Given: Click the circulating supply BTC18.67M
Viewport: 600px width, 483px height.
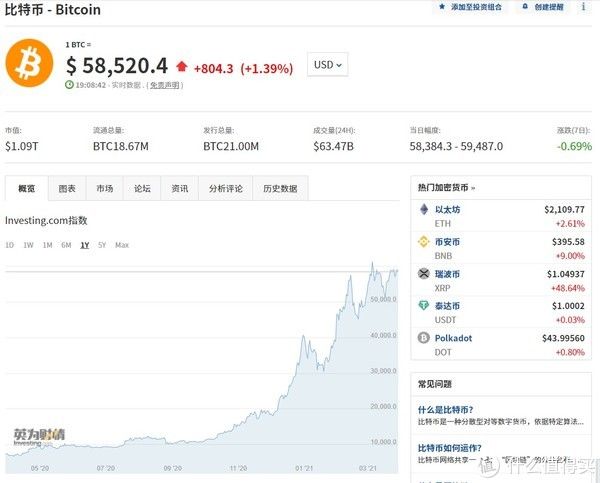Looking at the screenshot, I should tap(121, 146).
